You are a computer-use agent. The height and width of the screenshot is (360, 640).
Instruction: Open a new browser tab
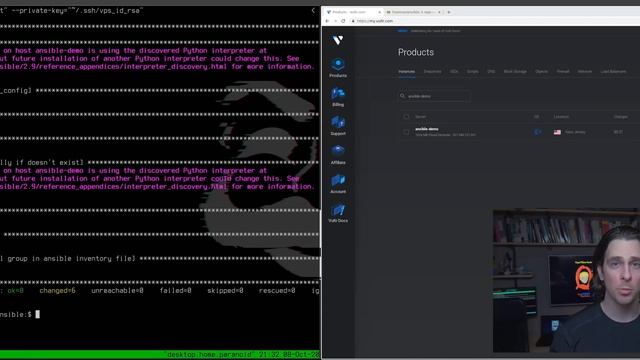tap(449, 12)
